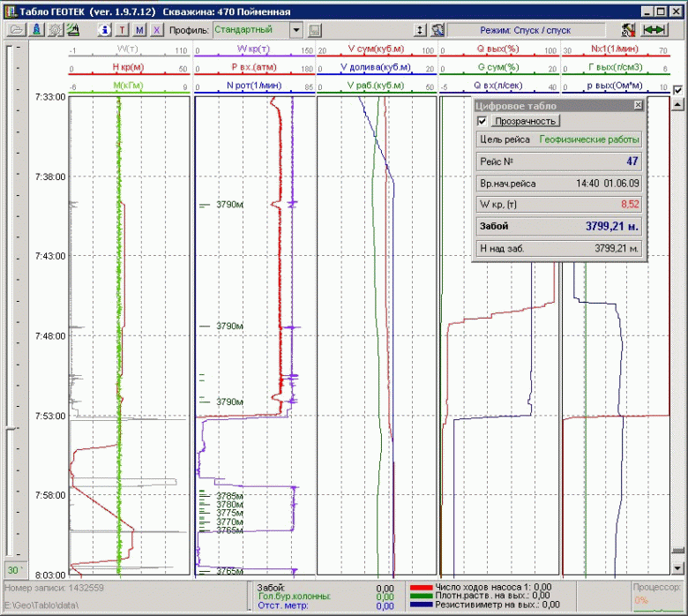Close the Цифровое табло panel
This screenshot has width=688, height=616.
[638, 105]
